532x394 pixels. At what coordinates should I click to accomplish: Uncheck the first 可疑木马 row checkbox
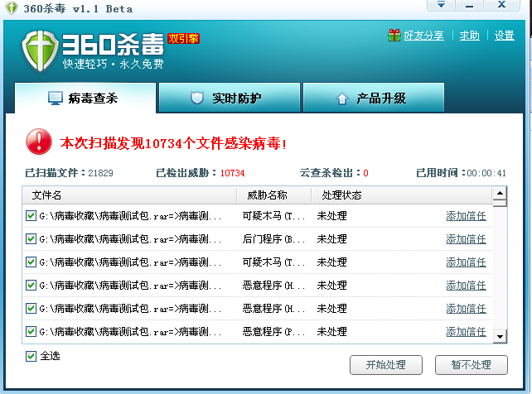(x=31, y=215)
